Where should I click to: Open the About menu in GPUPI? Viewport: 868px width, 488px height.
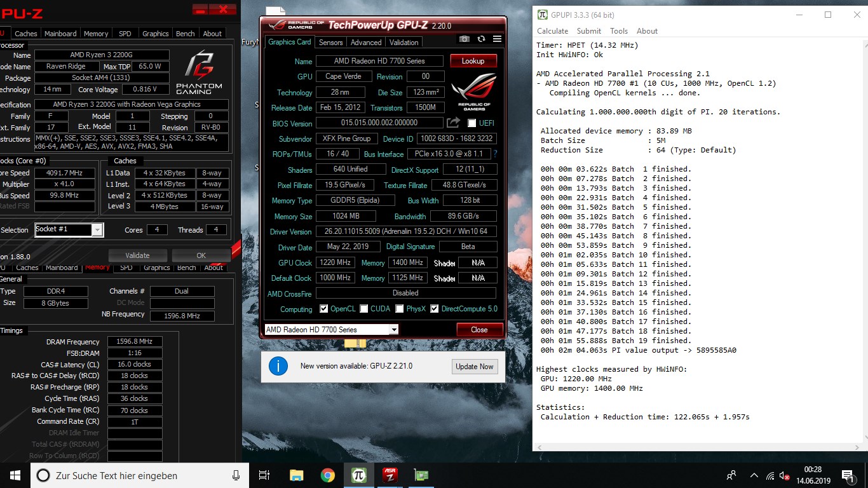coord(648,30)
